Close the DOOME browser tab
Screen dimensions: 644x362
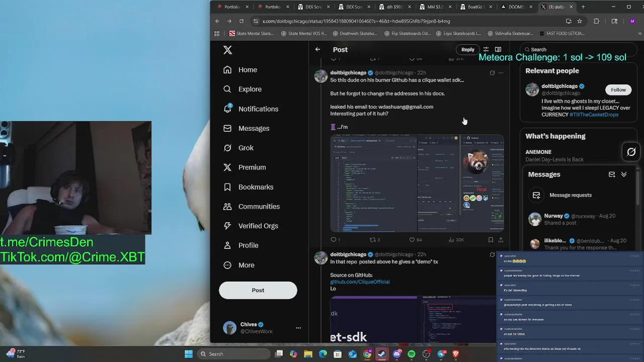point(531,7)
